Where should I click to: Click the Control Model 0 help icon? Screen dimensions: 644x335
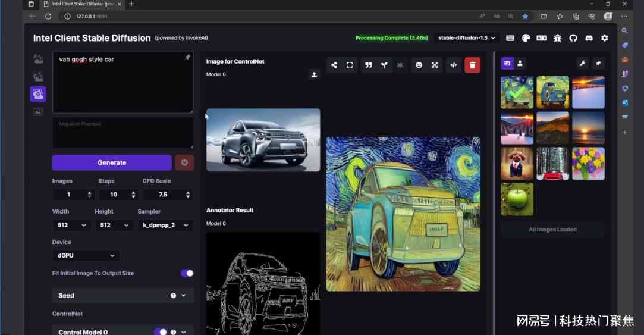click(x=173, y=331)
